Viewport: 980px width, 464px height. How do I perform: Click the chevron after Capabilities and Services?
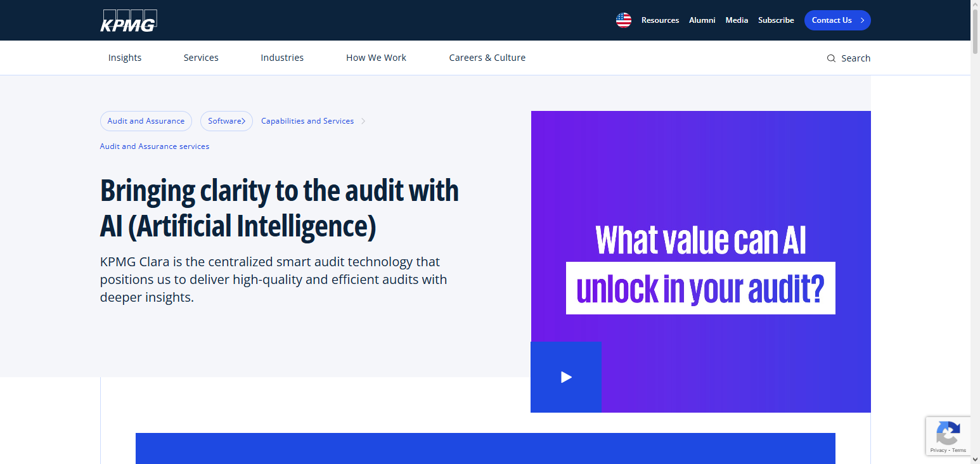coord(363,120)
